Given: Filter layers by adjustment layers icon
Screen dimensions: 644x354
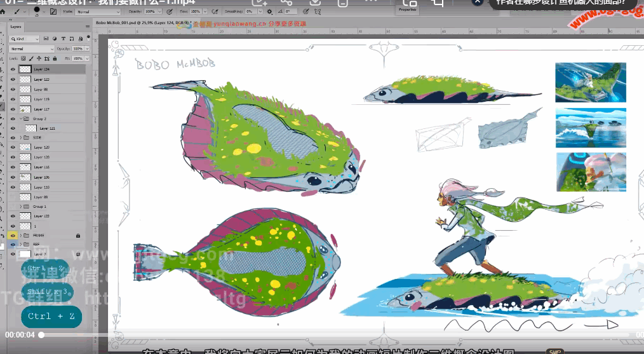Looking at the screenshot, I should point(55,39).
